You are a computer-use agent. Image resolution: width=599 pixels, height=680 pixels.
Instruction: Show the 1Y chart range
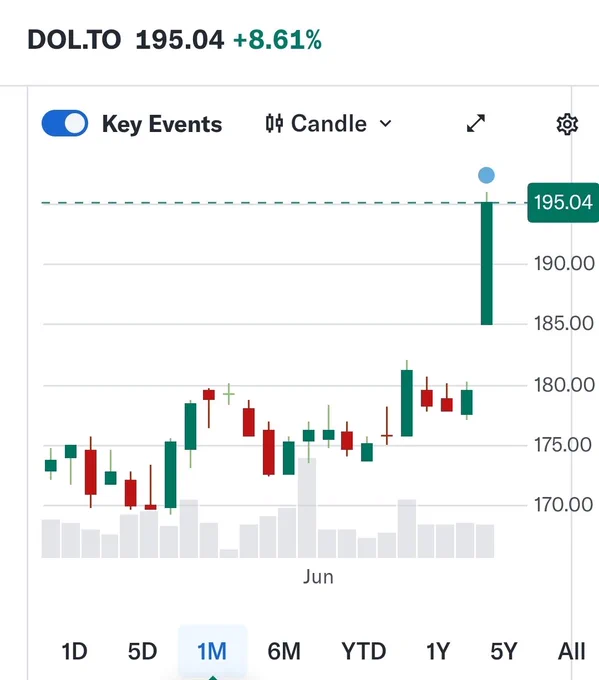pos(438,651)
